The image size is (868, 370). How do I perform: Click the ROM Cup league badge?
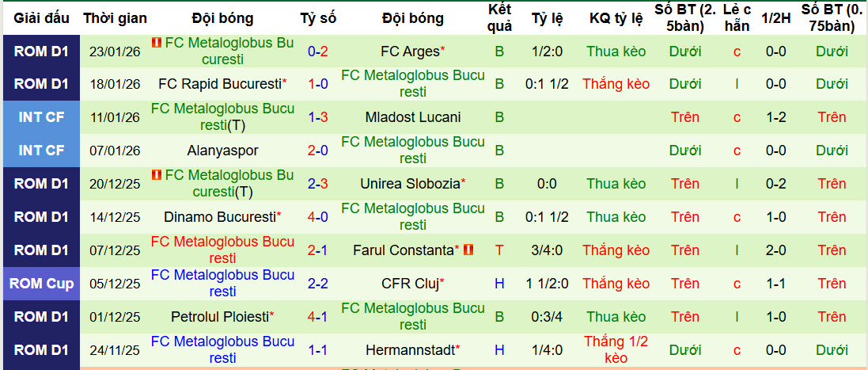[41, 283]
